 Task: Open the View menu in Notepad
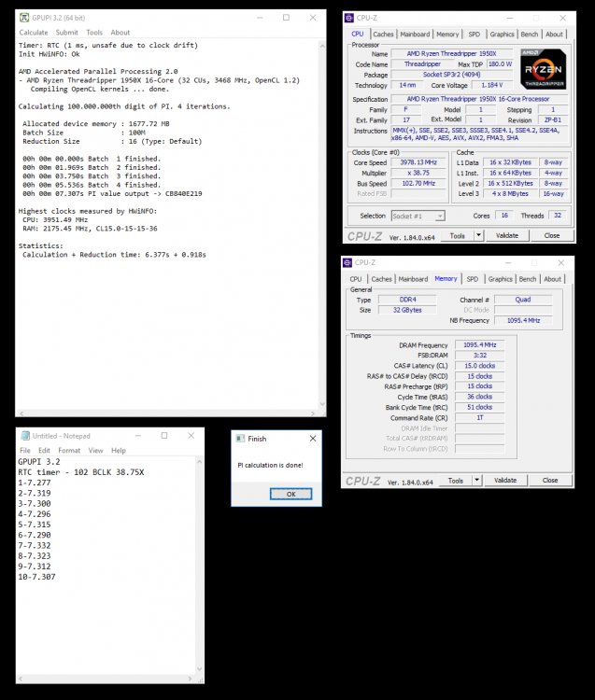(x=95, y=451)
